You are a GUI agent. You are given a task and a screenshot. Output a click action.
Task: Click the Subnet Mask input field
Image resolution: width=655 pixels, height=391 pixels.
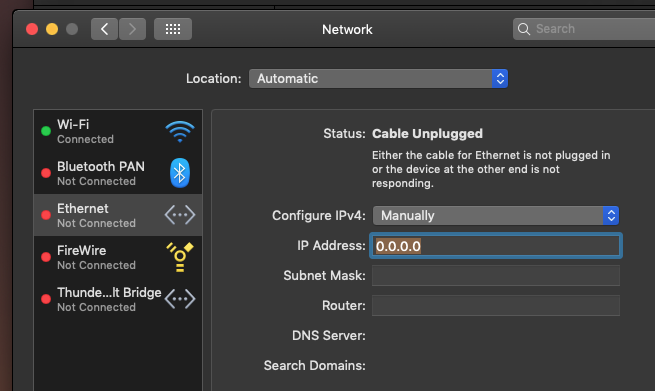(x=496, y=276)
